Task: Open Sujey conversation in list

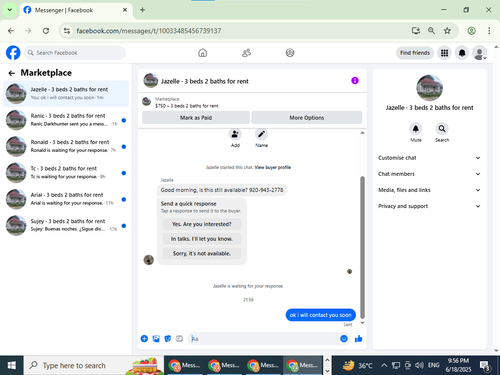Action: [x=66, y=225]
